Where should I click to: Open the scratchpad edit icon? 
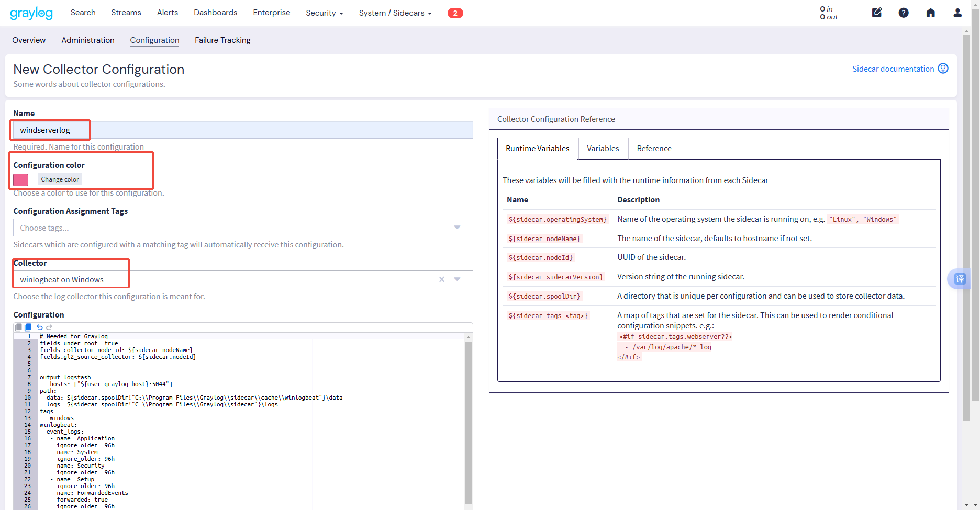877,13
